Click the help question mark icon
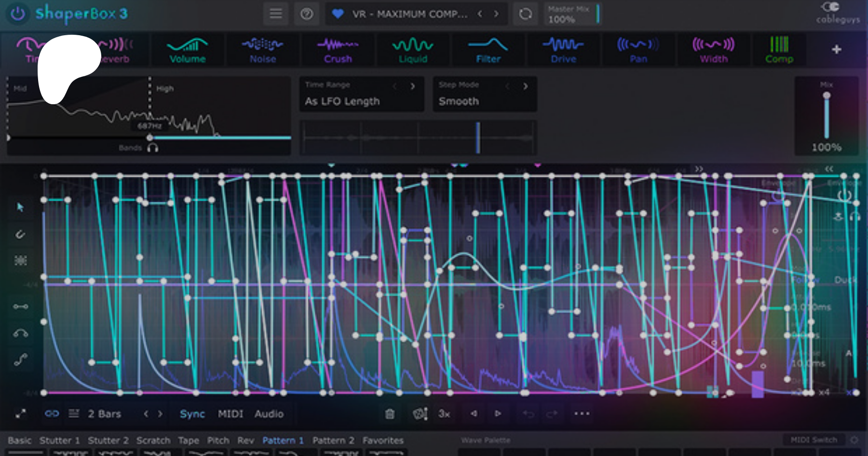This screenshot has width=868, height=456. (307, 14)
